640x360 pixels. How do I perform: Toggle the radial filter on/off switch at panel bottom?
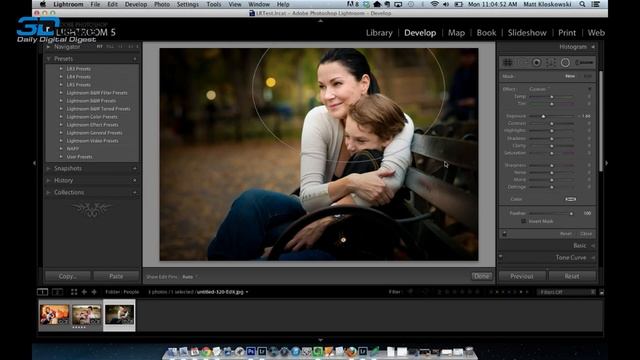pyautogui.click(x=504, y=234)
